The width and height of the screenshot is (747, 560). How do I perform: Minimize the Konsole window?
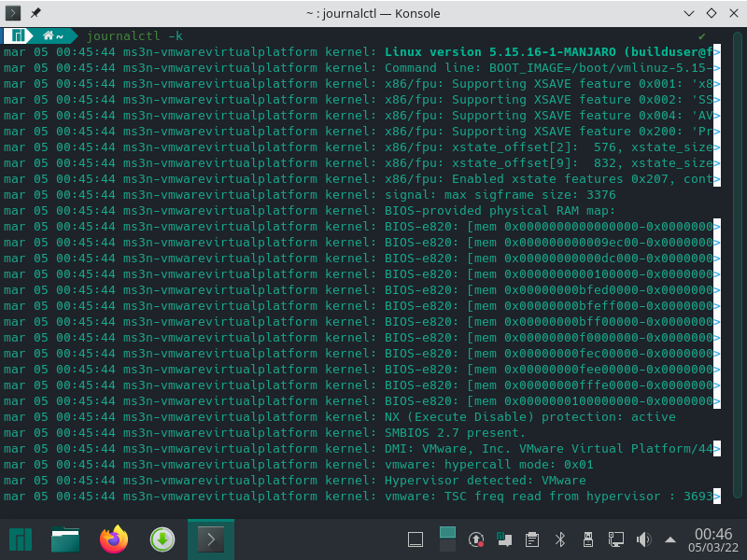[689, 13]
